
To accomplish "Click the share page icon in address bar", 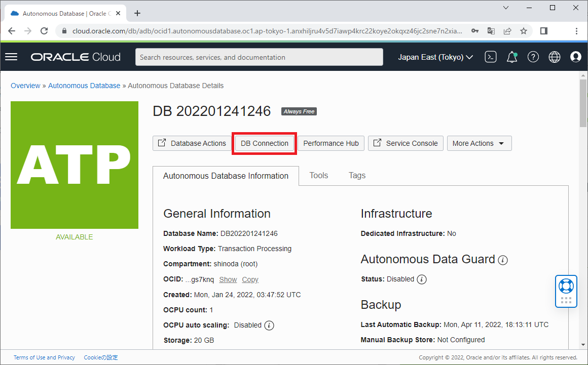I will pos(507,31).
